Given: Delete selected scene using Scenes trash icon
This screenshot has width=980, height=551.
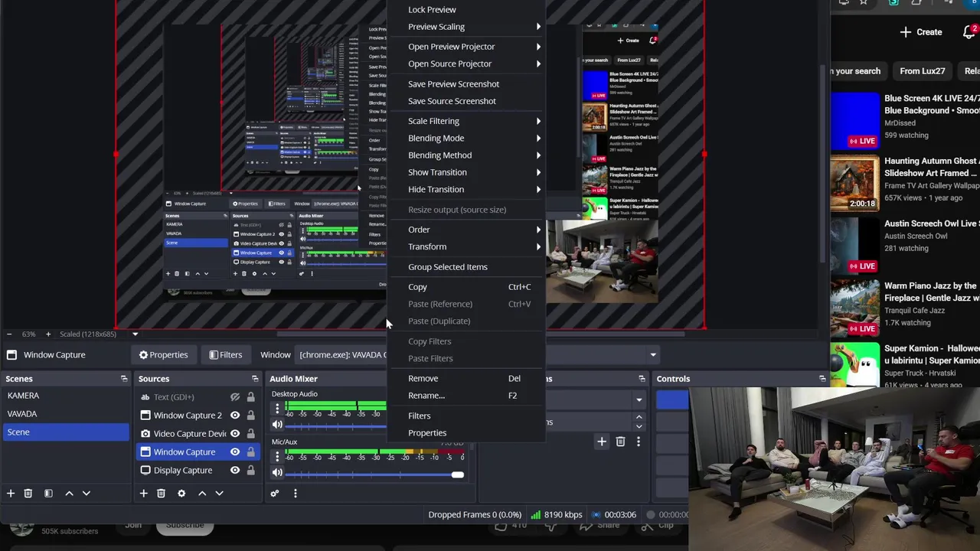Looking at the screenshot, I should coord(28,494).
